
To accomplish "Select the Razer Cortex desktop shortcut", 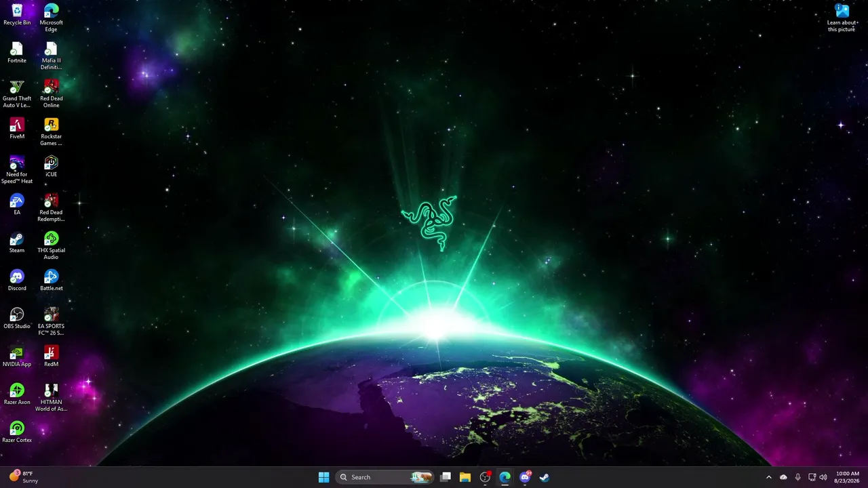I will coord(17,432).
